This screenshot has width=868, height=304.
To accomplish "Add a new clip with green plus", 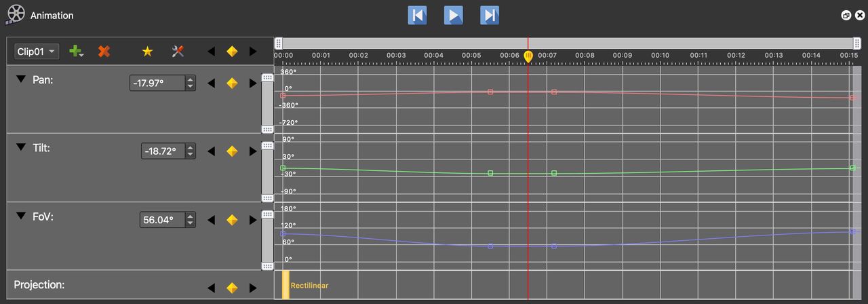I will 77,52.
